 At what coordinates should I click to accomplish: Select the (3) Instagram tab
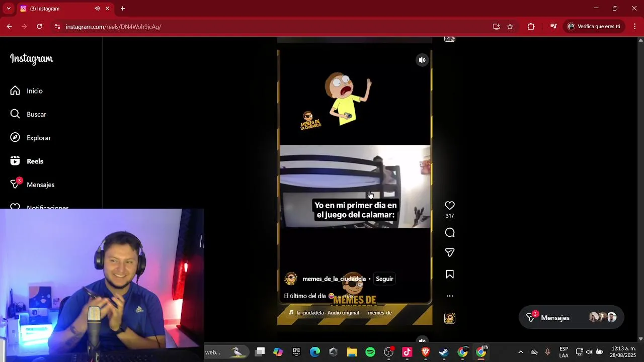(x=65, y=9)
